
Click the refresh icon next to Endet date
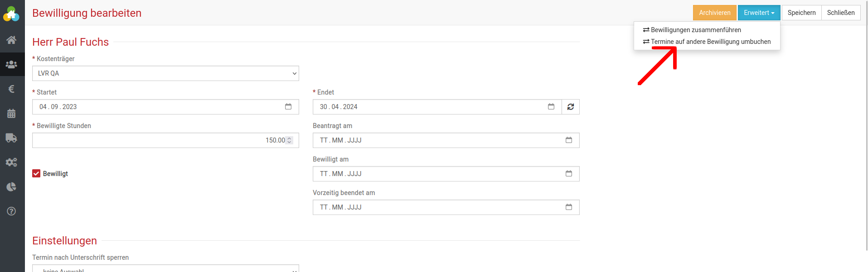click(x=571, y=107)
